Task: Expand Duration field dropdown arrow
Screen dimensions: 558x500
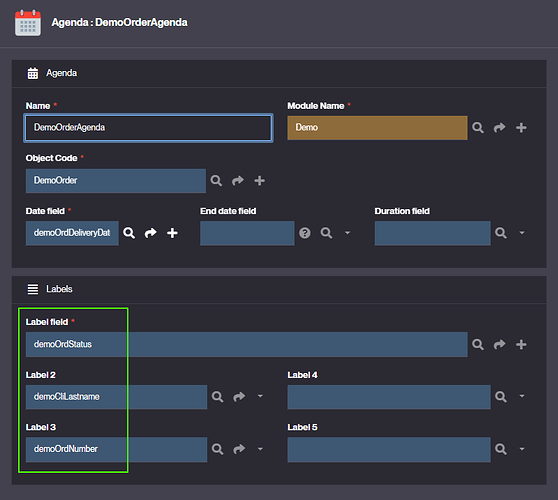Action: point(522,233)
